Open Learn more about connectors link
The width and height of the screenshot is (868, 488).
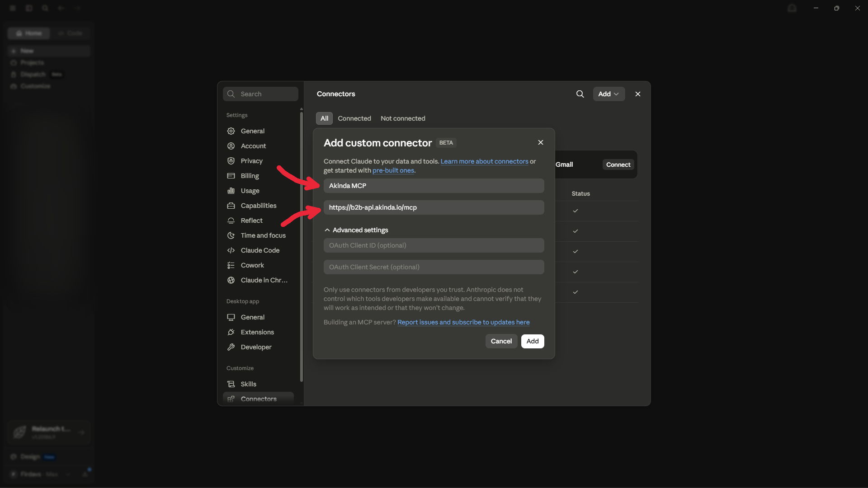coord(485,161)
